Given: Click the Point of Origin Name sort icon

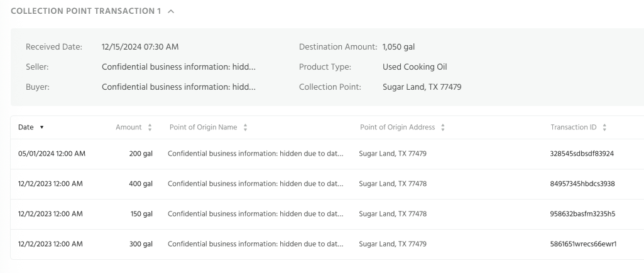Looking at the screenshot, I should click(244, 127).
